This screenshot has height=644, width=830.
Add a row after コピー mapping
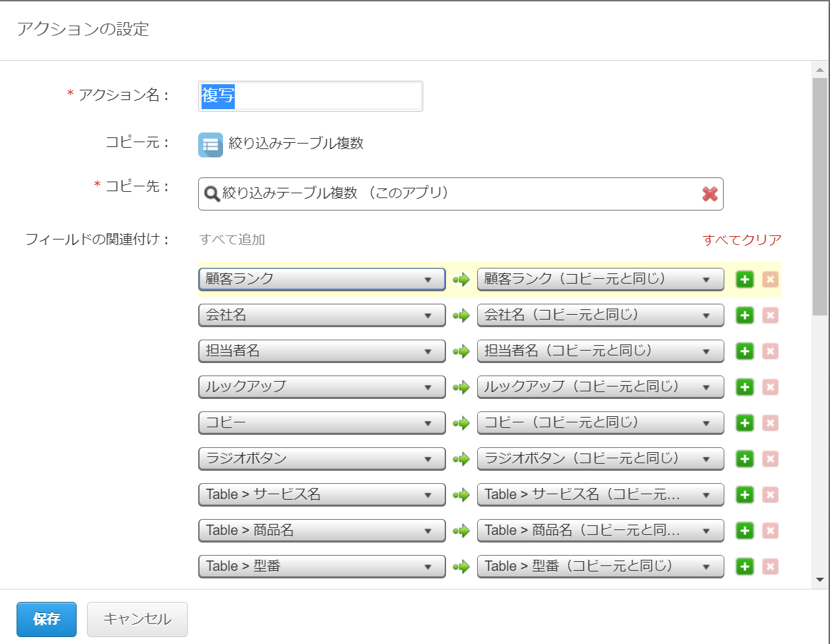(744, 423)
